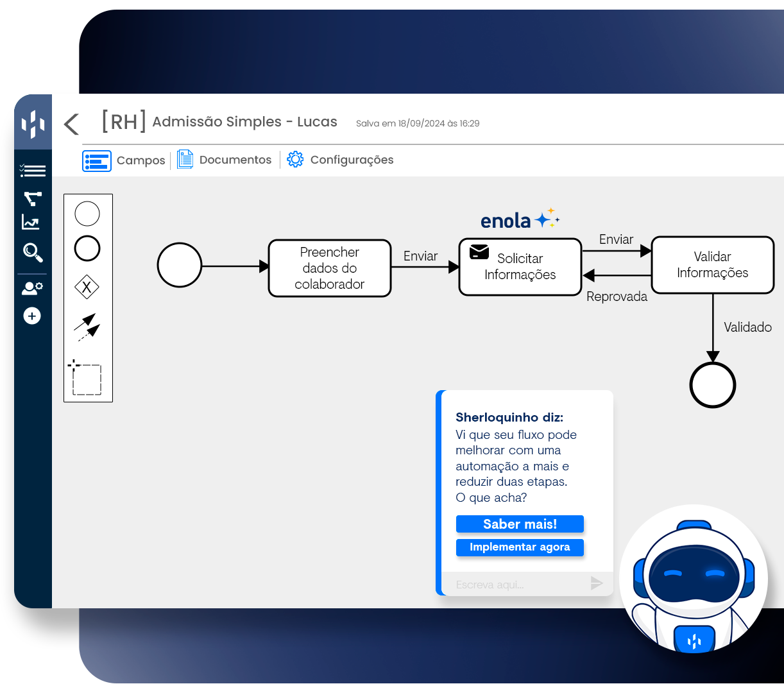
Task: Open the Campos tab
Action: (x=124, y=160)
